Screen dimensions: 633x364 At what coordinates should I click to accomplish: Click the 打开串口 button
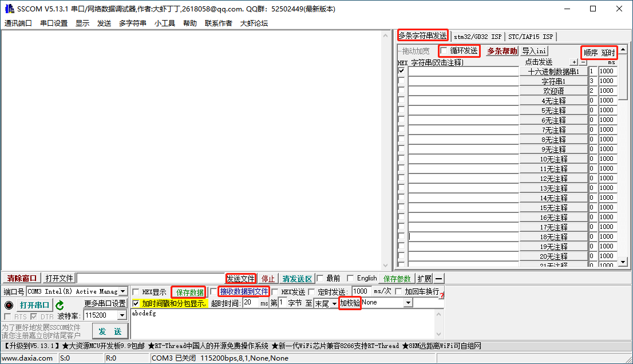[35, 305]
